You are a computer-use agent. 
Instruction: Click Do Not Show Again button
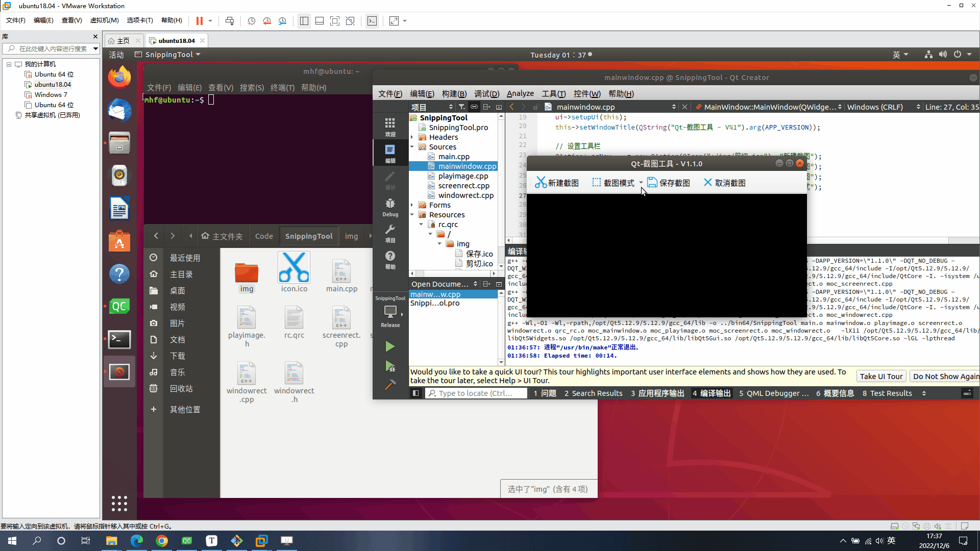(x=945, y=377)
